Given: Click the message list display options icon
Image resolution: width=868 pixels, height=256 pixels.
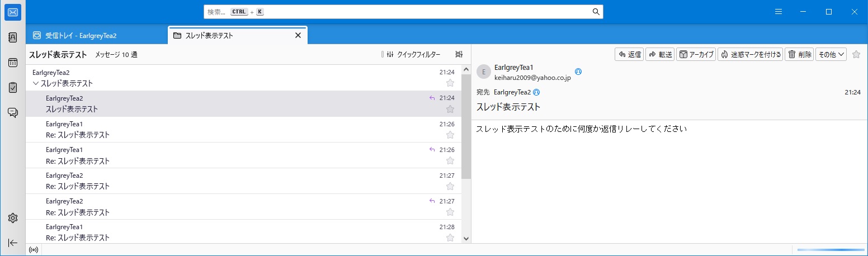Looking at the screenshot, I should coord(459,54).
